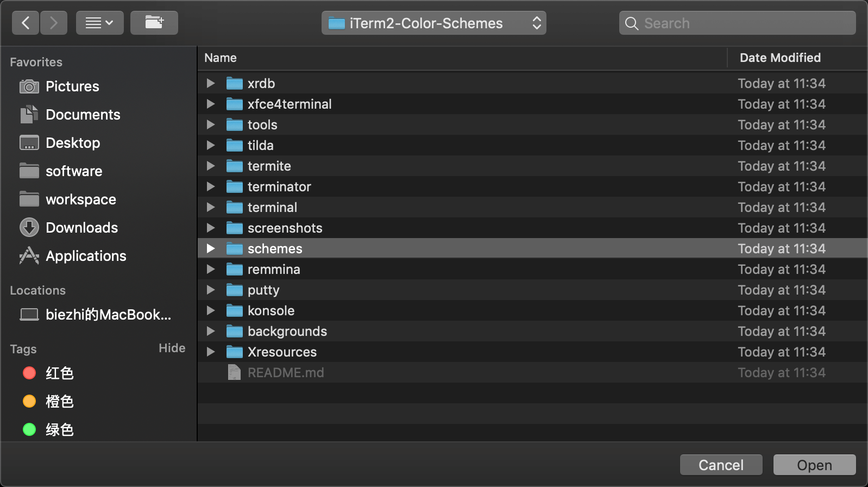This screenshot has height=487, width=868.
Task: Expand the xrdb folder triangle
Action: pos(211,83)
